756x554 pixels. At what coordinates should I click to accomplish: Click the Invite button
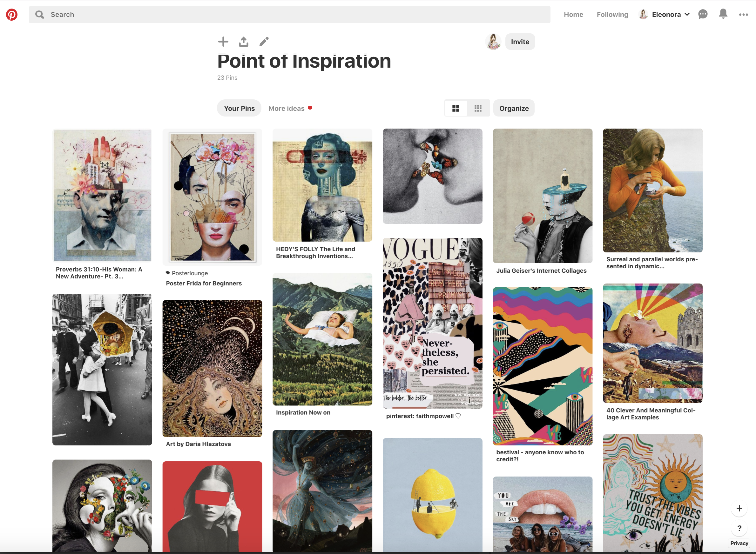click(520, 42)
